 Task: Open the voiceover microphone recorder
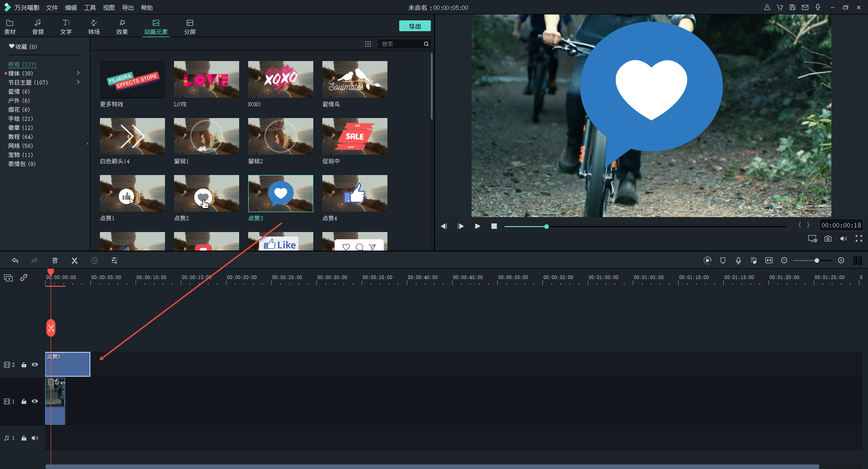click(x=738, y=261)
